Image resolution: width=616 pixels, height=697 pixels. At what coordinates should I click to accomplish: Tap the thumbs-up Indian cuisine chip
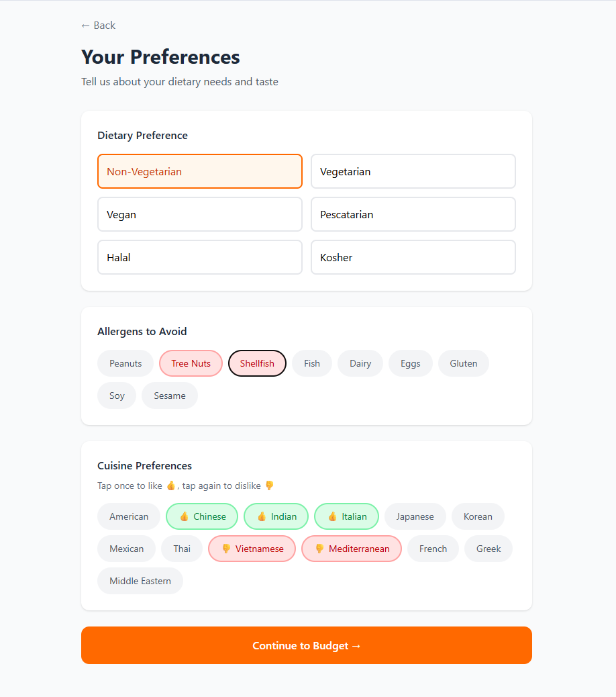[276, 516]
